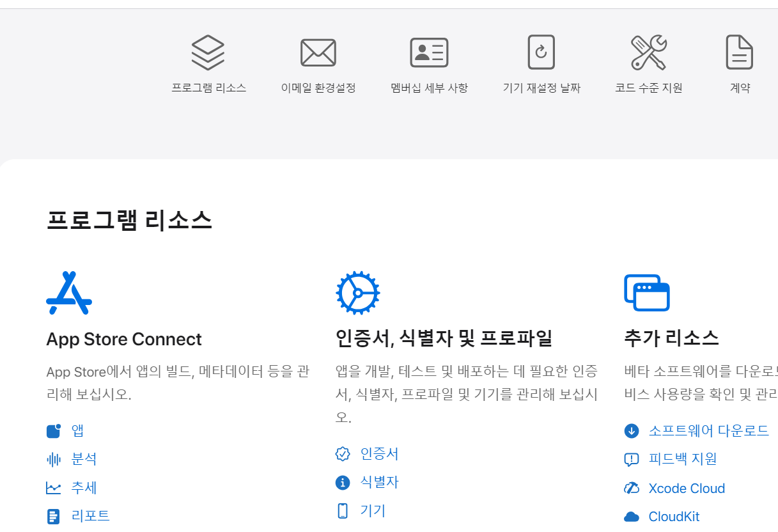Select the 기기 재설정 날짜 refresh icon
778x532 pixels.
click(x=541, y=52)
